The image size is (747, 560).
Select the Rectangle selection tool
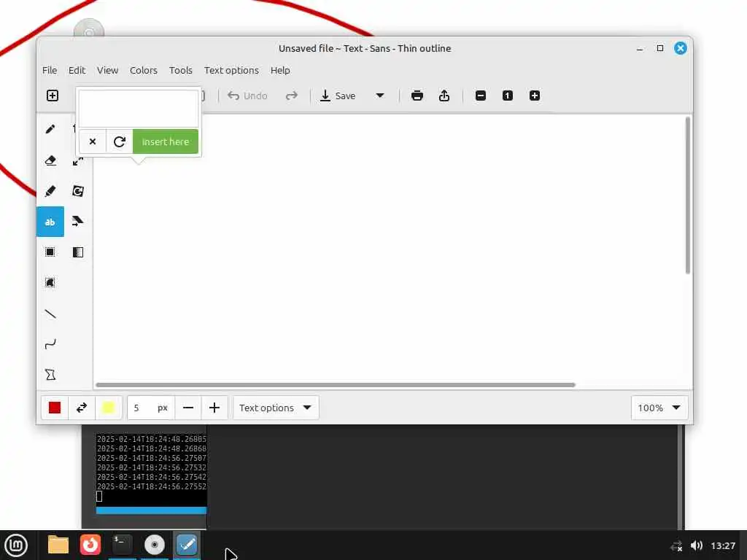pyautogui.click(x=50, y=252)
